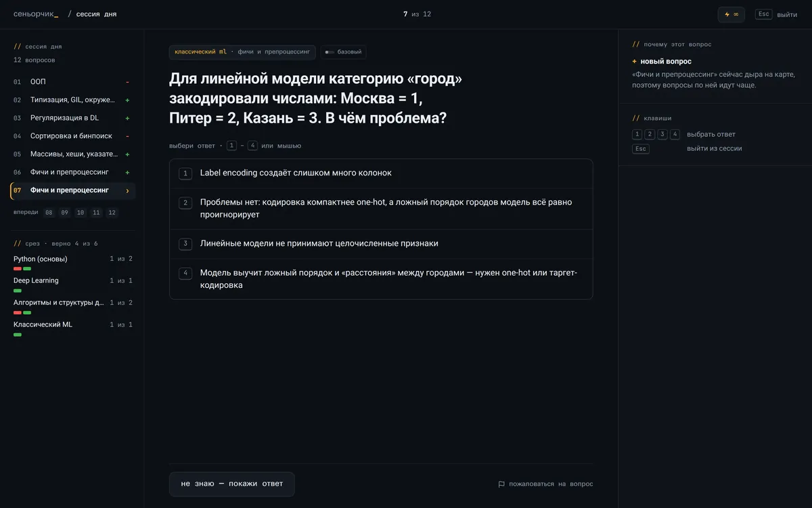Click the Классический ML progress row

pos(73,329)
